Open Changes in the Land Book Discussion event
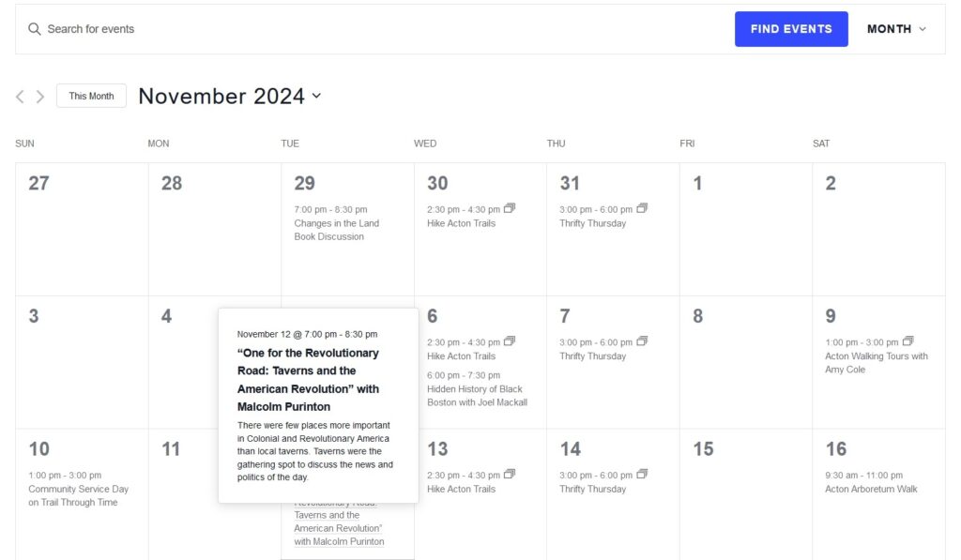 tap(338, 230)
